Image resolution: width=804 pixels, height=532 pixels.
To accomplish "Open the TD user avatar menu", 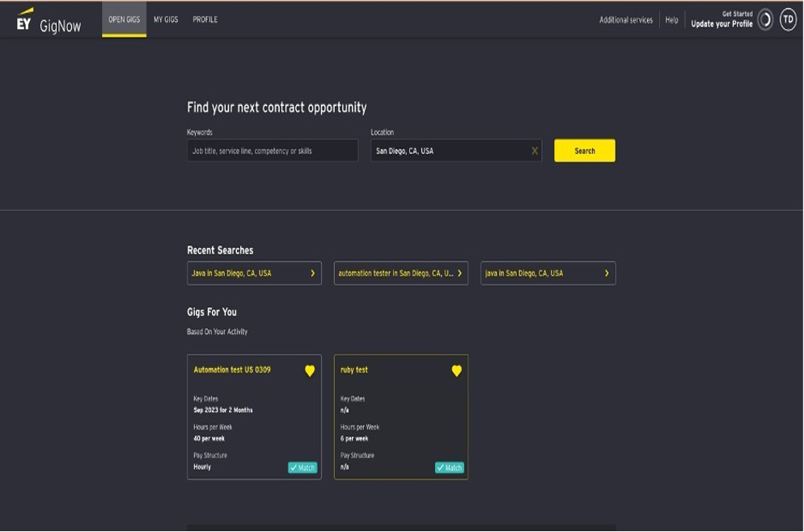I will pos(788,20).
